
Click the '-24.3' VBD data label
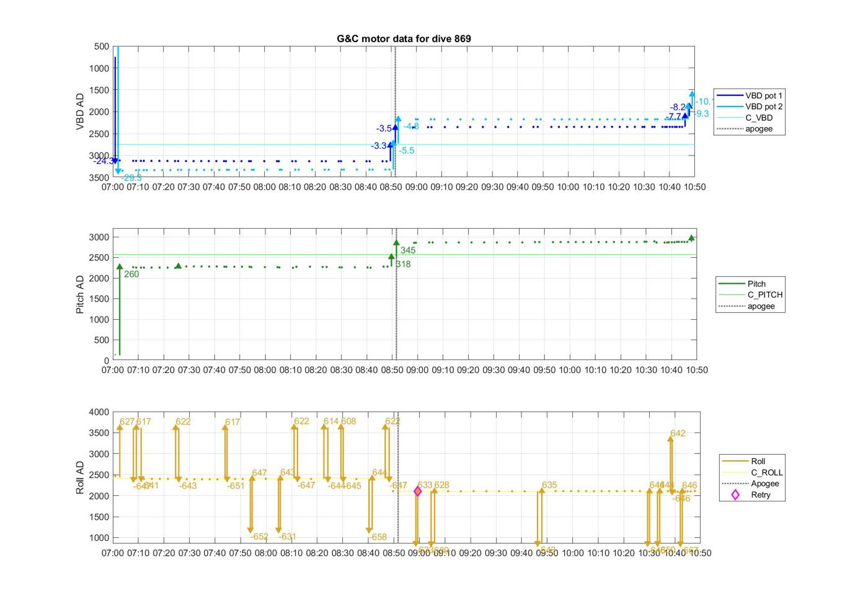(104, 161)
